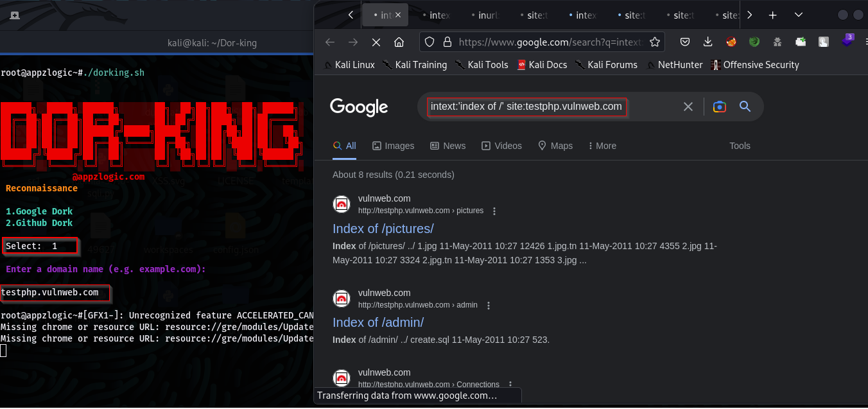Clear the Google search box with the X
Screen dimensions: 868x409
688,107
